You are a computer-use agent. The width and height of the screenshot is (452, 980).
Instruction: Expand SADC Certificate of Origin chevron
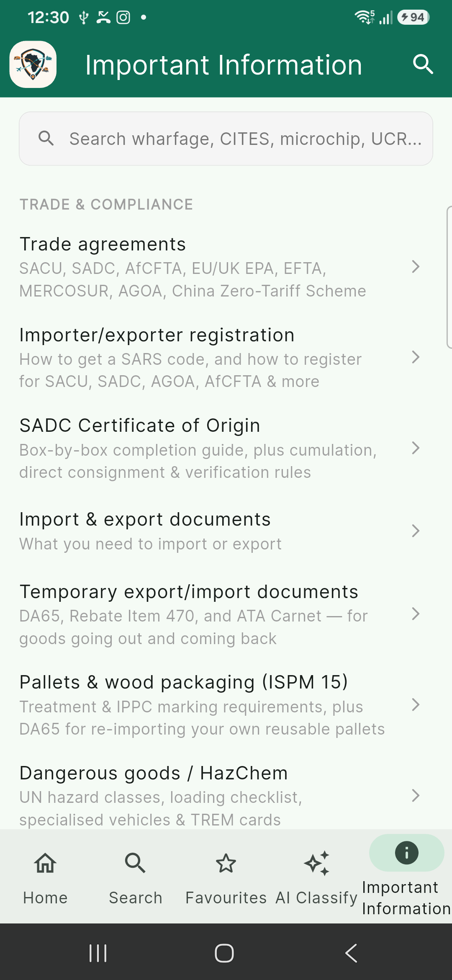(416, 448)
